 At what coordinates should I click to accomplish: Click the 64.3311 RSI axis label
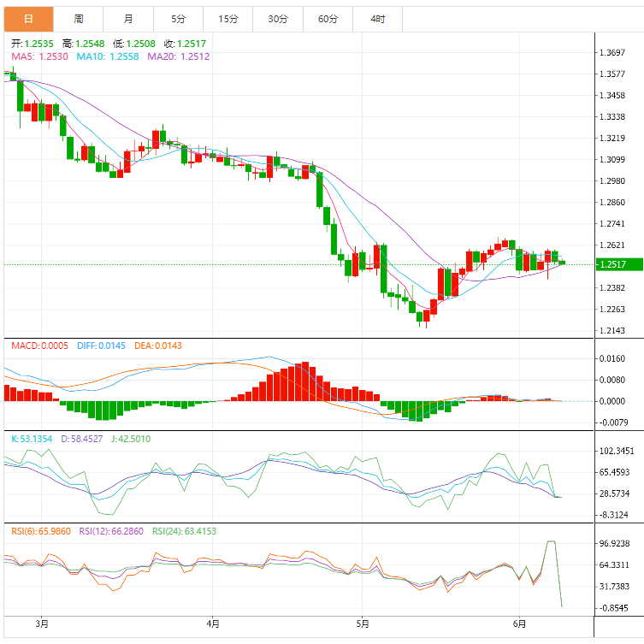click(614, 564)
